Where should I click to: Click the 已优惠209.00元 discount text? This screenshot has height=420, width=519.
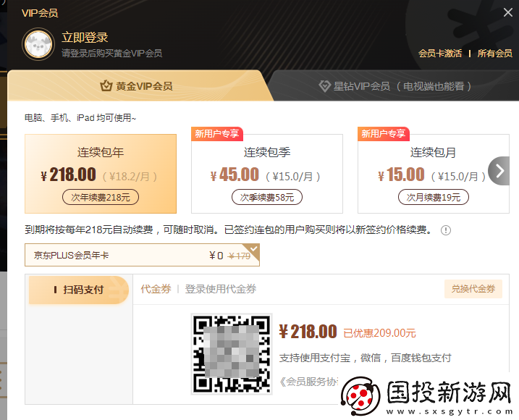pos(379,333)
